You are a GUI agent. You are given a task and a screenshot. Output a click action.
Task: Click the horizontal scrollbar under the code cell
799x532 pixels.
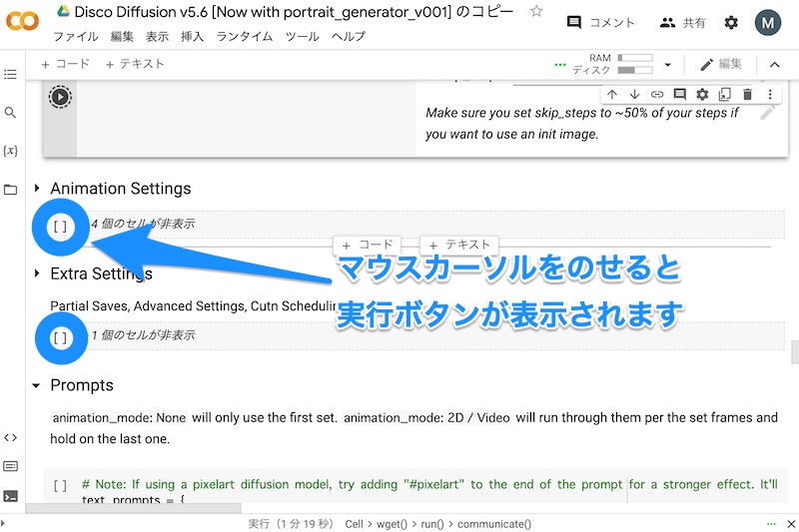point(134,508)
